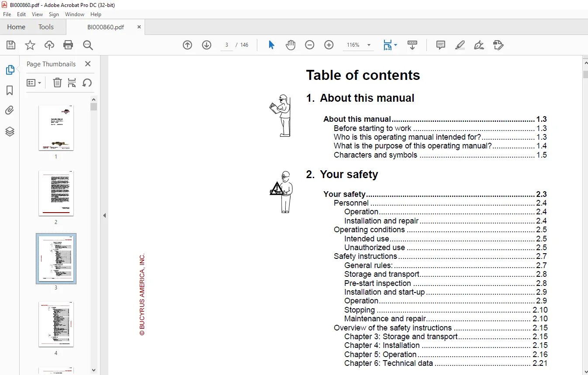
Task: Collapse the navigation pane with the side arrow
Action: pyautogui.click(x=104, y=215)
